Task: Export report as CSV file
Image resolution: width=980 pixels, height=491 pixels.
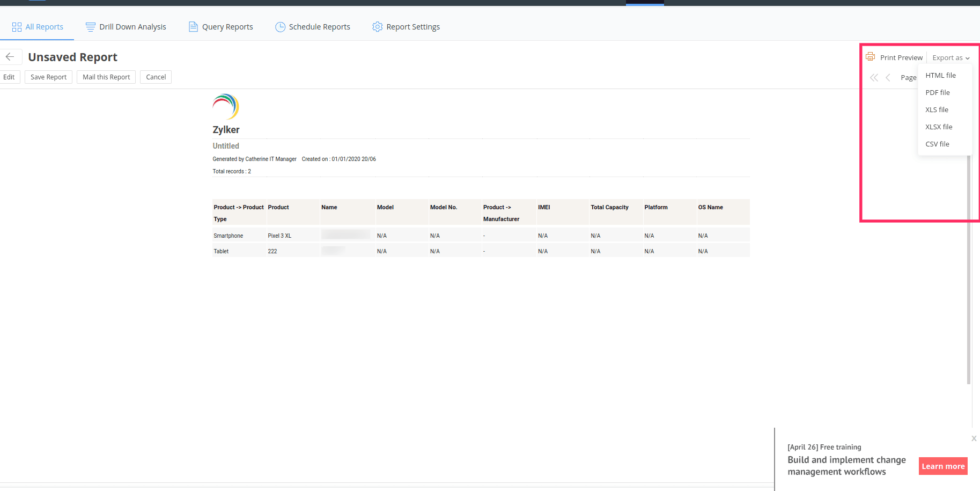Action: coord(937,144)
